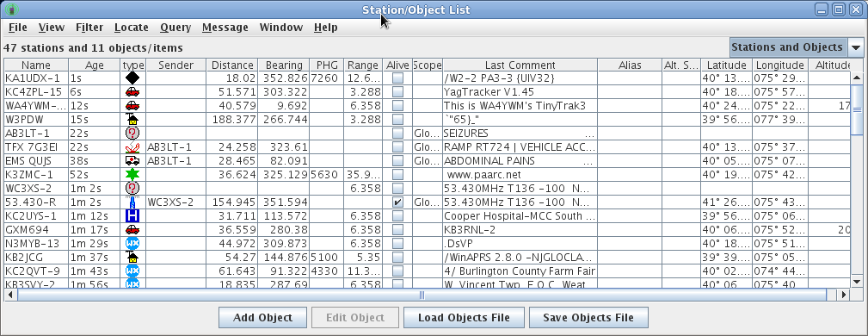This screenshot has height=336, width=868.
Task: Open the Stations and Objects dropdown
Action: (x=796, y=47)
